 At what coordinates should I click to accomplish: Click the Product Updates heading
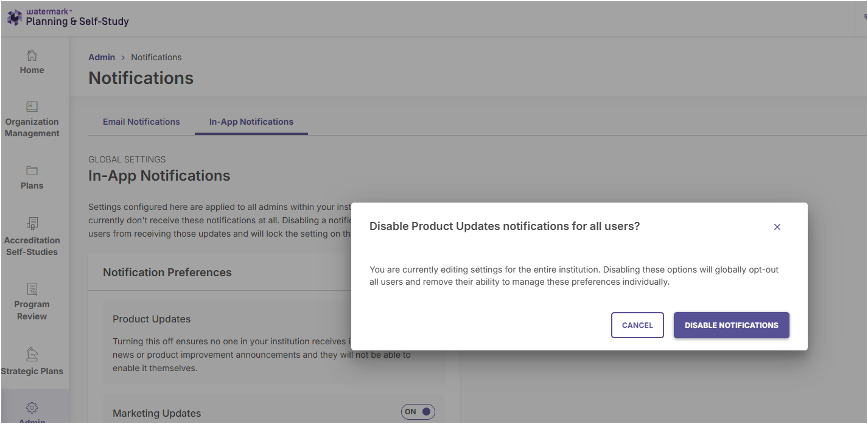(x=152, y=319)
